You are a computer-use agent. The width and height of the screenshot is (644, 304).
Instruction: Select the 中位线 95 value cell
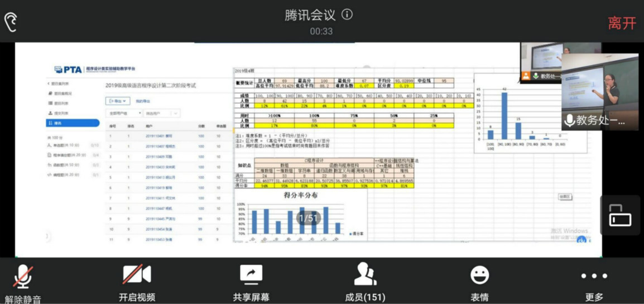(444, 80)
